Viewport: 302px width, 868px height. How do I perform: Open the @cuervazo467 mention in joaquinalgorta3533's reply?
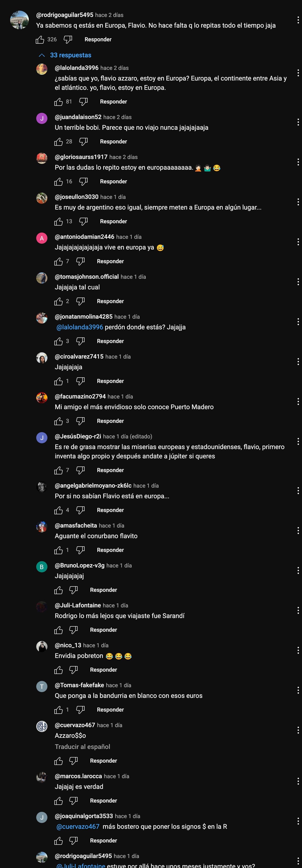click(78, 826)
